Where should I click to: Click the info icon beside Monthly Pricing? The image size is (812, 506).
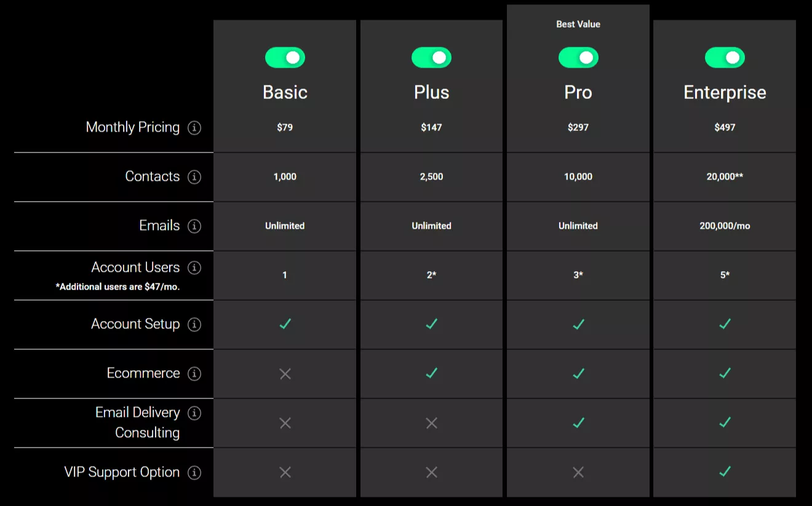coord(194,128)
